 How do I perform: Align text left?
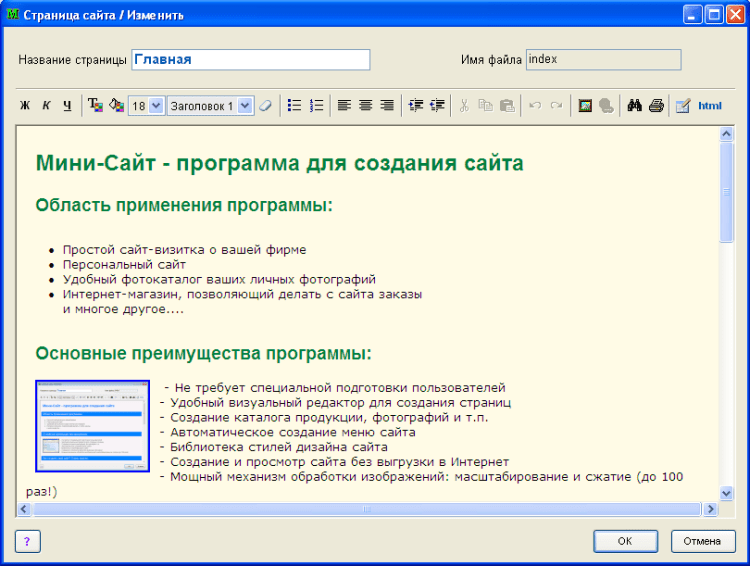344,105
